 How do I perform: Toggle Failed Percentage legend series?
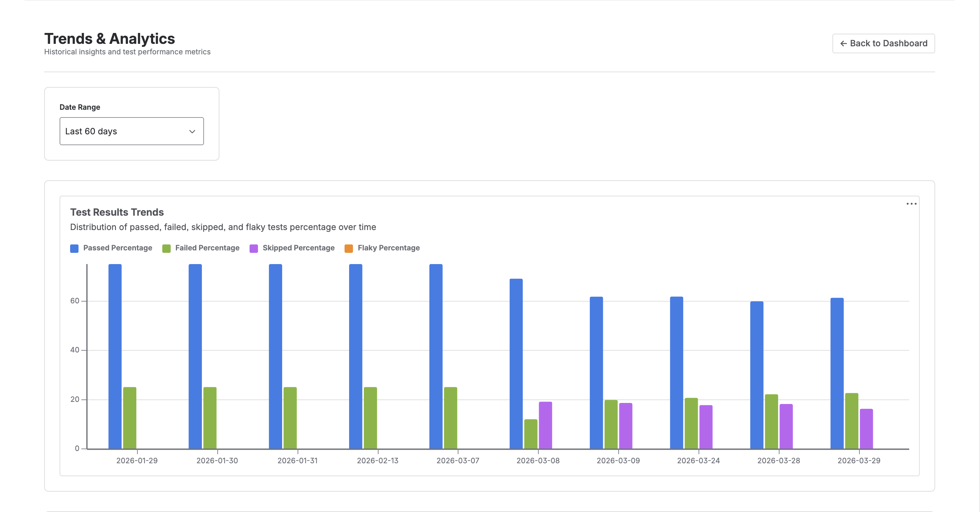click(x=207, y=248)
